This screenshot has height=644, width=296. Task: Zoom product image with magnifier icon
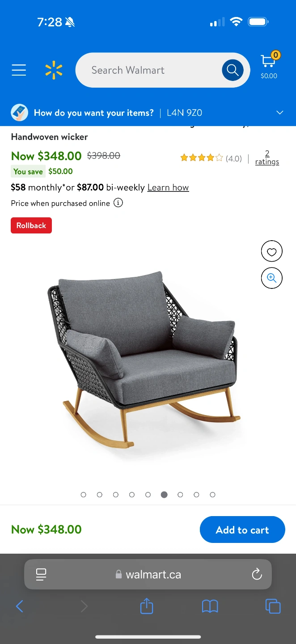272,278
